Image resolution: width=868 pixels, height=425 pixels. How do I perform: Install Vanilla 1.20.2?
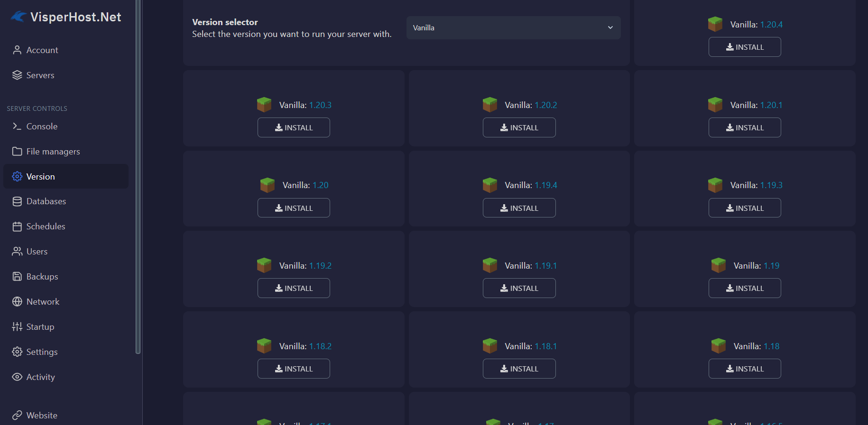(519, 127)
